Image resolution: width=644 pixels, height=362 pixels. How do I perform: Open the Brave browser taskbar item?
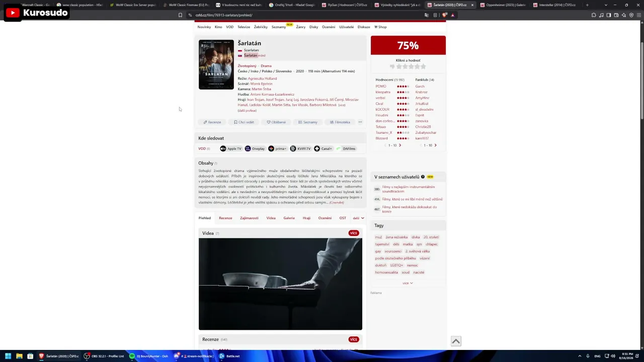(x=59, y=356)
